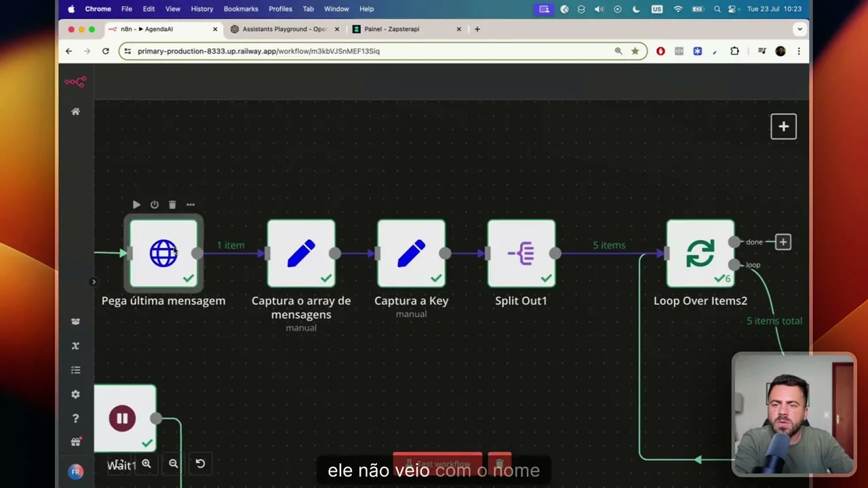Bookmark this page with star icon

pos(635,51)
